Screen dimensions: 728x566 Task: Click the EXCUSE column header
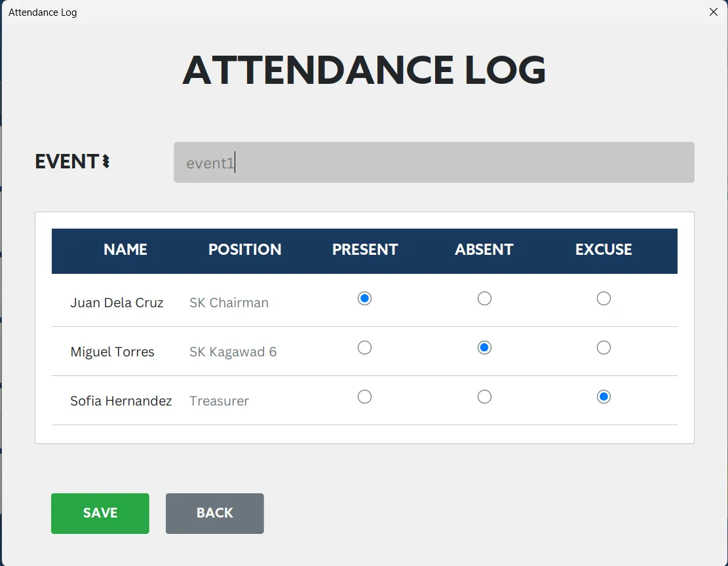[603, 250]
